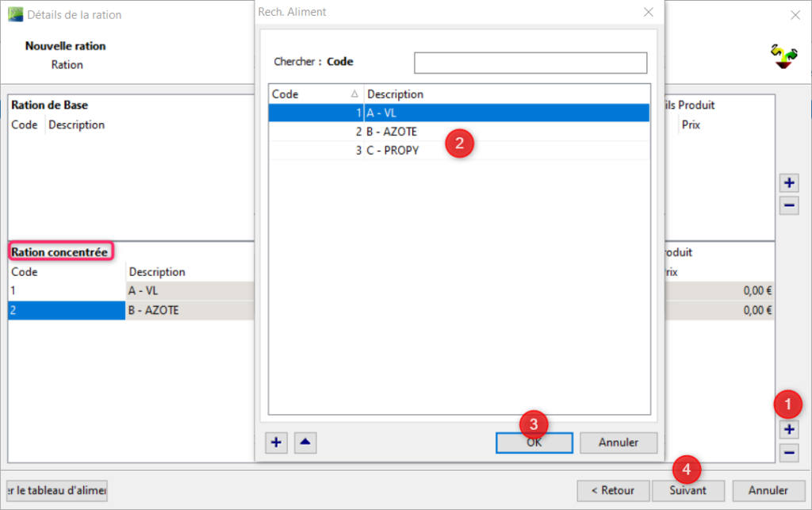The width and height of the screenshot is (812, 510).
Task: Confirm selection with OK button
Action: point(534,443)
